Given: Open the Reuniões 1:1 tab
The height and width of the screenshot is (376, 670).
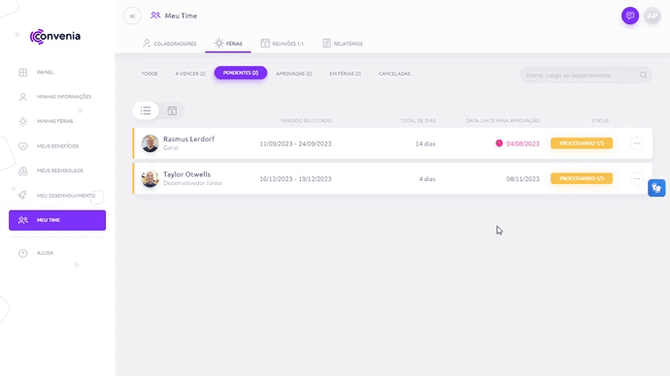Looking at the screenshot, I should [282, 44].
